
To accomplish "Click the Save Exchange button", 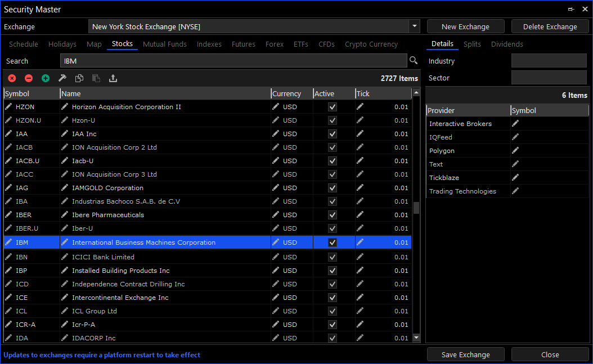I will [x=465, y=354].
